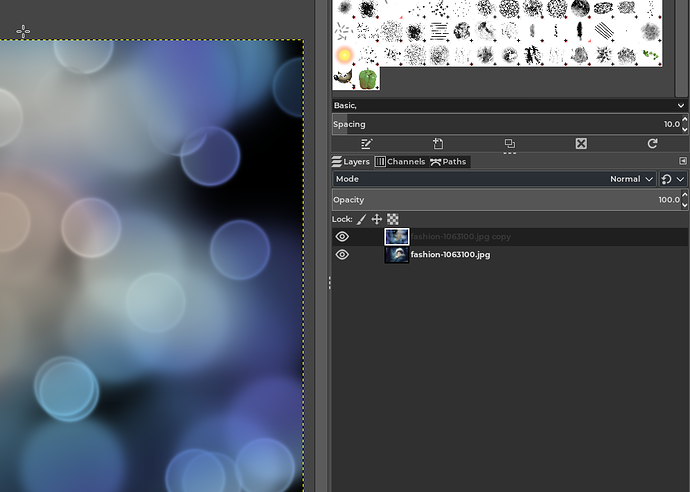The width and height of the screenshot is (690, 492).
Task: Switch to the Paths tab
Action: 448,162
